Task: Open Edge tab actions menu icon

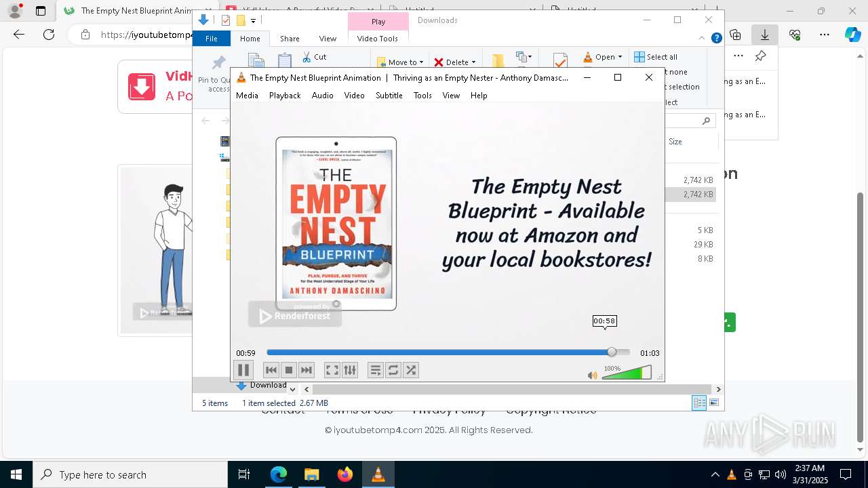Action: [41, 11]
